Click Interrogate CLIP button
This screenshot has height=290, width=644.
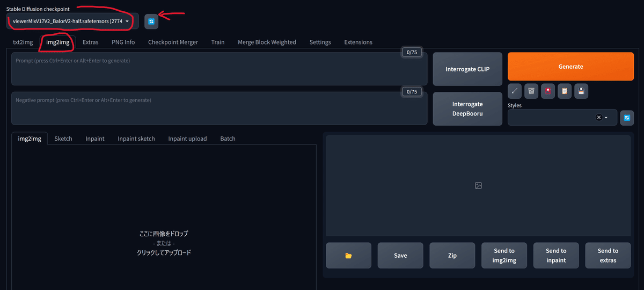pyautogui.click(x=467, y=69)
